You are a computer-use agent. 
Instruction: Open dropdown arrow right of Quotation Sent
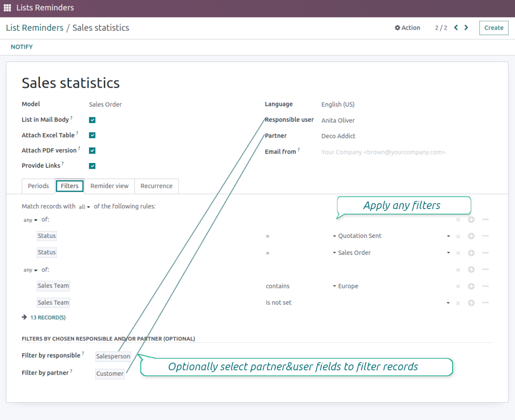tap(448, 236)
